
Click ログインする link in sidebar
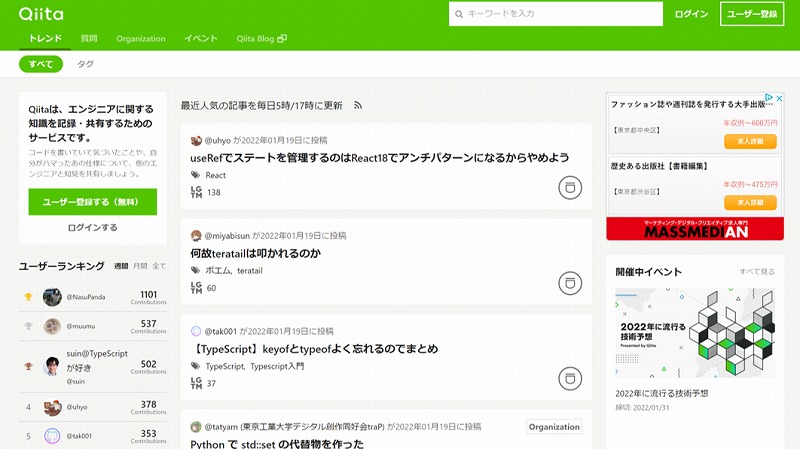point(92,228)
